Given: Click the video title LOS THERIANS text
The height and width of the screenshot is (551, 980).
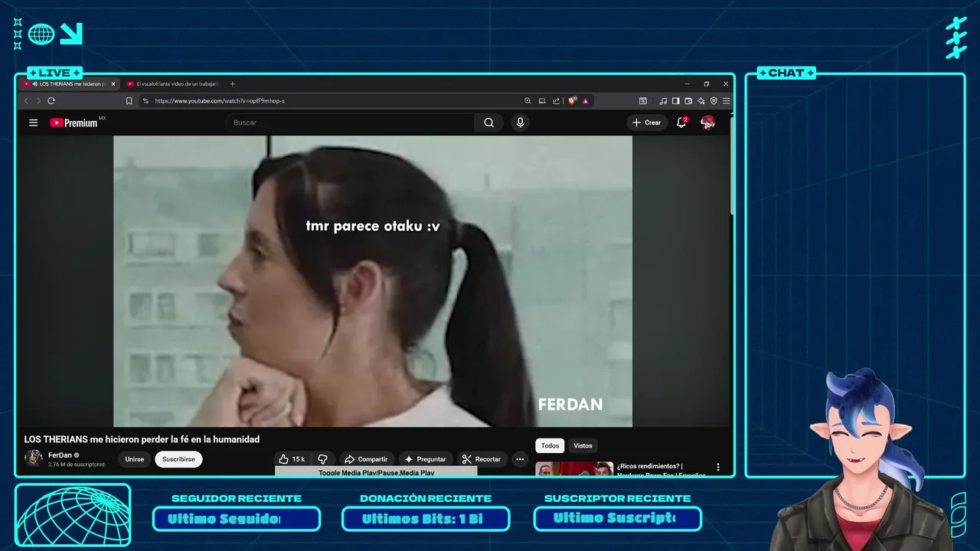Looking at the screenshot, I should [x=142, y=439].
